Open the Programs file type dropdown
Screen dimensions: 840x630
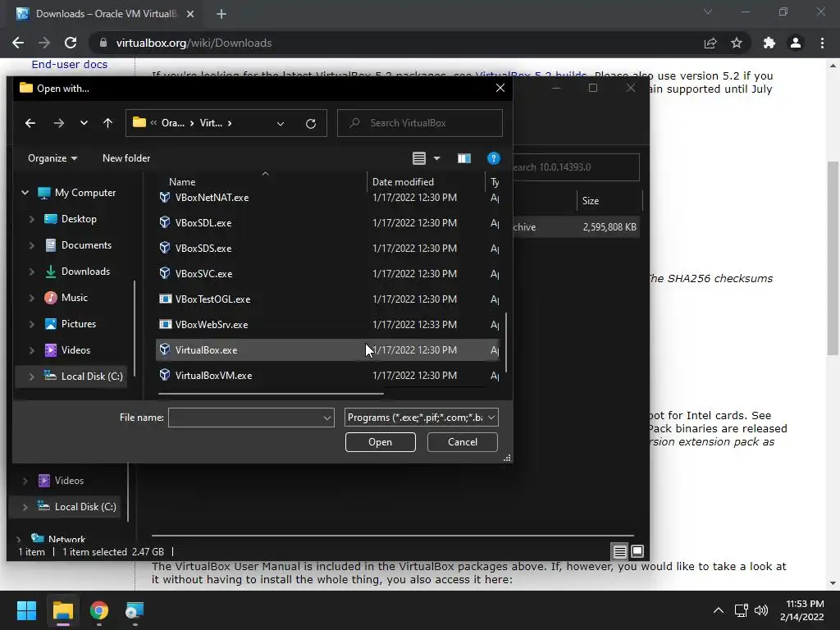click(x=422, y=418)
